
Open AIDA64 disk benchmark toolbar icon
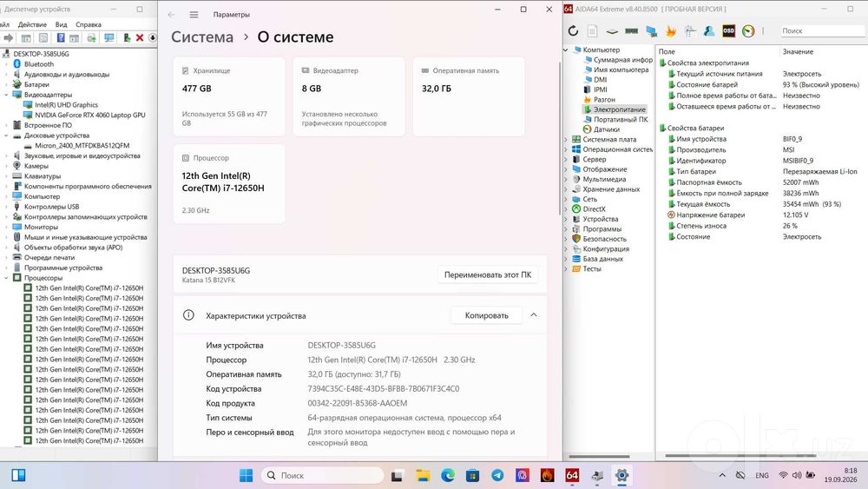[612, 31]
